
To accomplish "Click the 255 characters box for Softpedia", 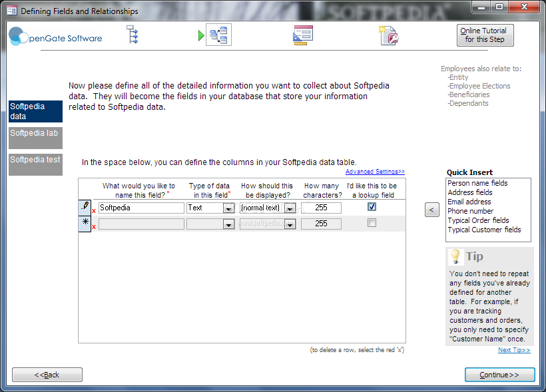I will pos(321,208).
